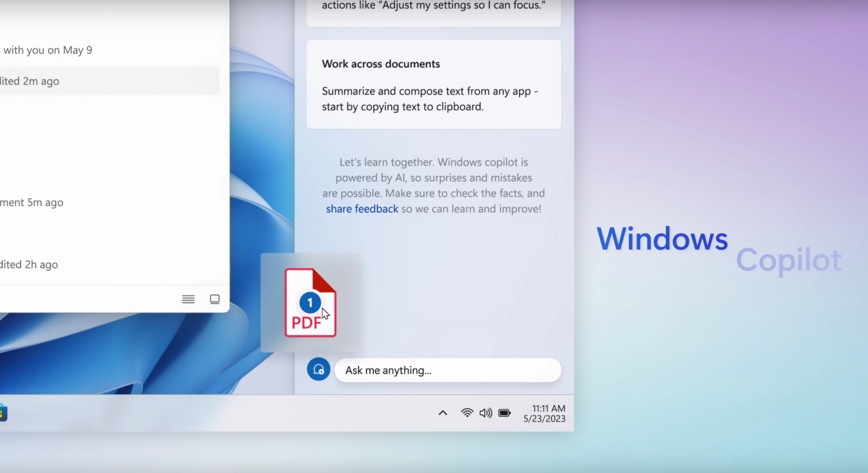Expand the system tray hidden icons chevron
Image resolution: width=868 pixels, height=473 pixels.
click(443, 413)
